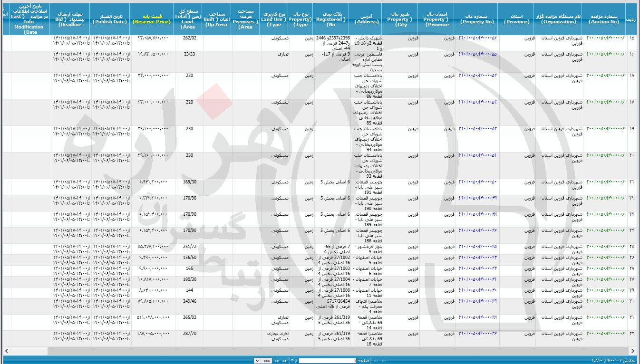Open auction number link in row ۲۵
Screen dimensions: 640x364
click(606, 247)
